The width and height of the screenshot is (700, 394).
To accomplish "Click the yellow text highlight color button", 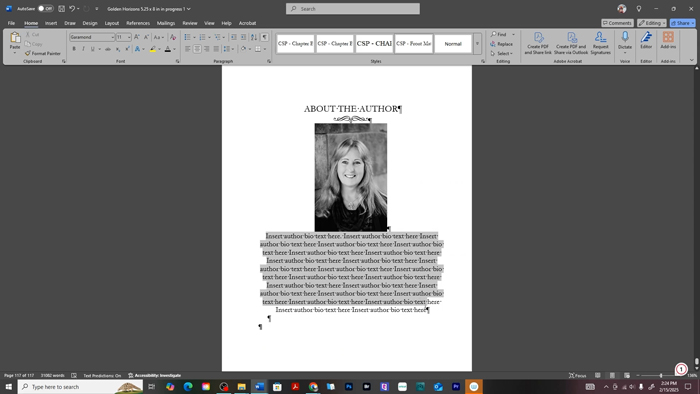I will click(153, 49).
